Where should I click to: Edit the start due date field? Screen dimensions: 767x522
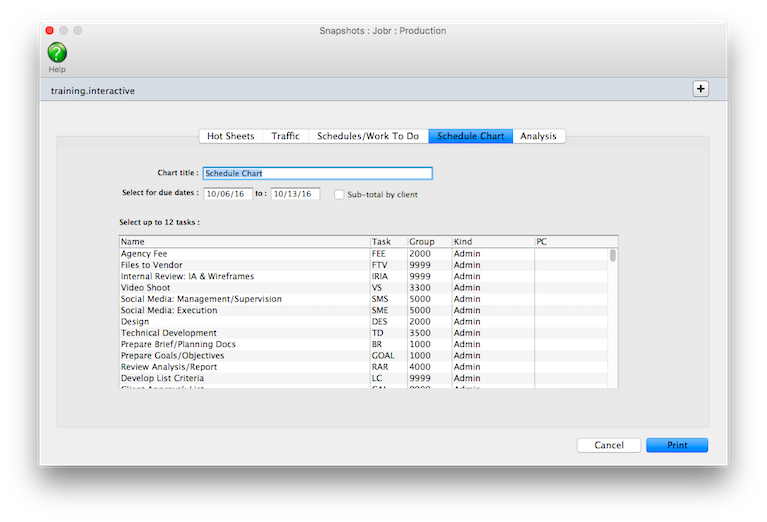pos(228,194)
